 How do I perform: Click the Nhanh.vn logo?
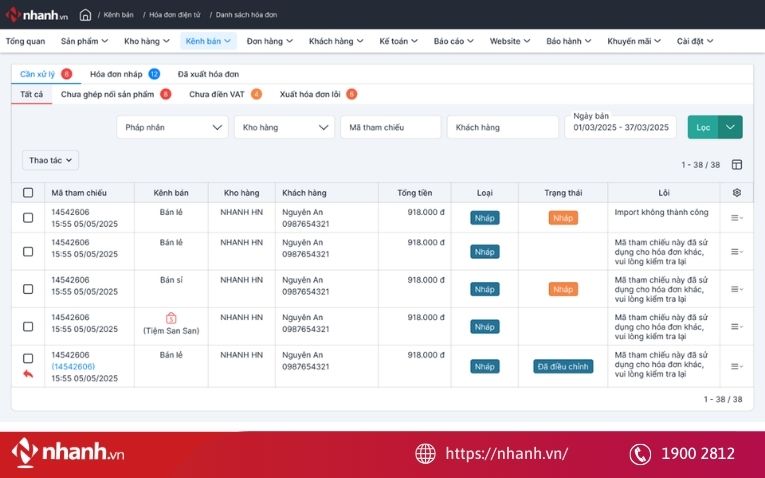[36, 15]
